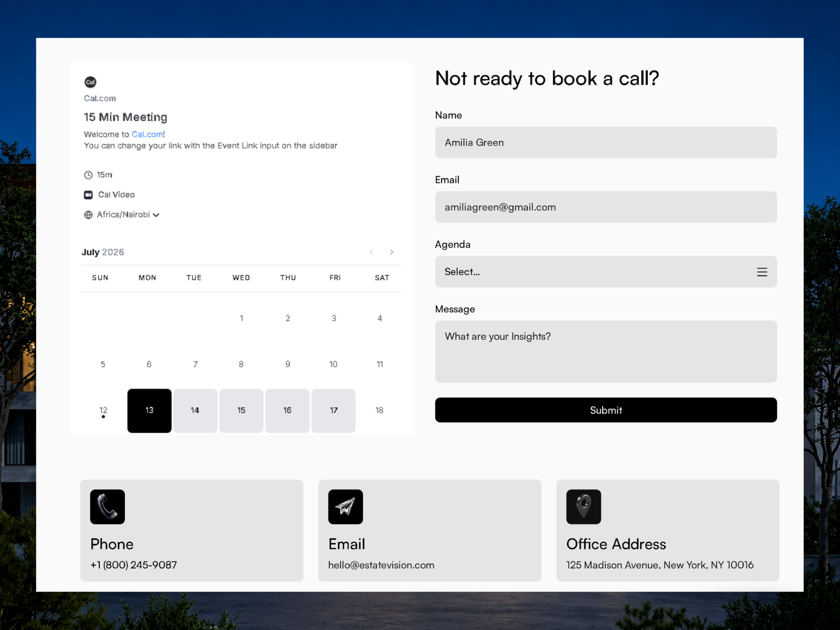
Task: Select July 15 in the calendar
Action: [x=241, y=411]
